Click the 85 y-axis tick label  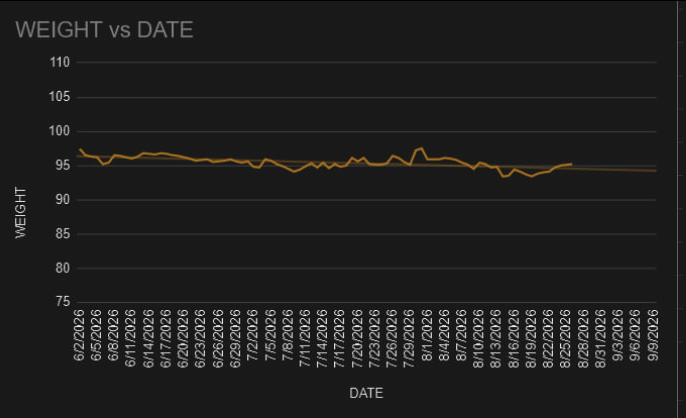[x=63, y=234]
